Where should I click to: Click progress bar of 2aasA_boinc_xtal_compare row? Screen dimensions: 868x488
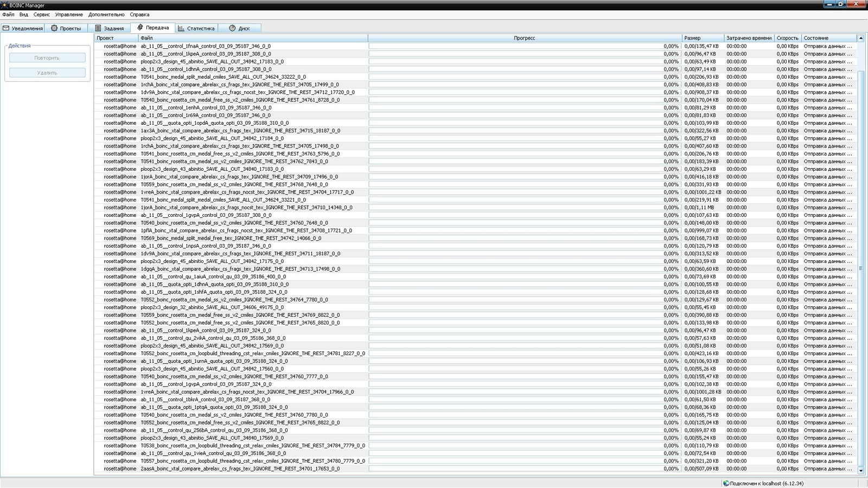[x=524, y=468]
